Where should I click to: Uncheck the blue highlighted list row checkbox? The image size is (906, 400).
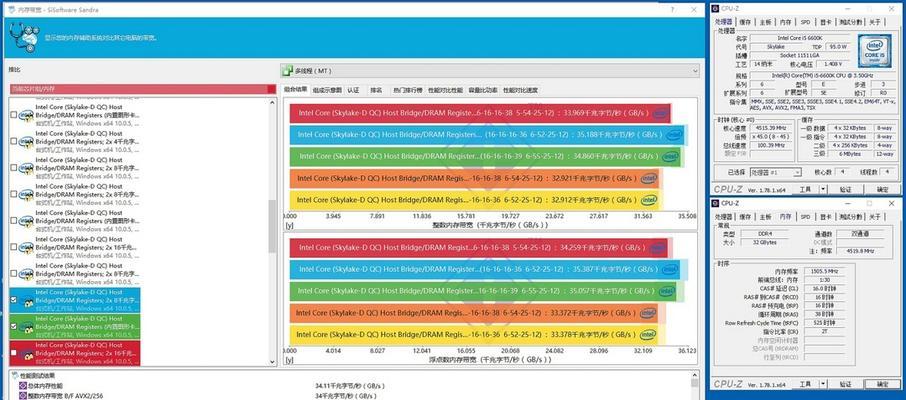click(13, 300)
